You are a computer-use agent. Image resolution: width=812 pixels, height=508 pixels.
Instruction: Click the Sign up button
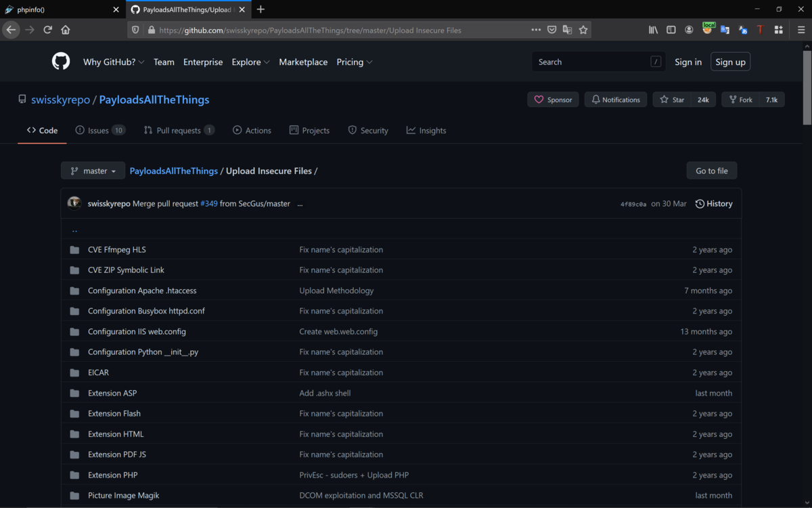[731, 62]
